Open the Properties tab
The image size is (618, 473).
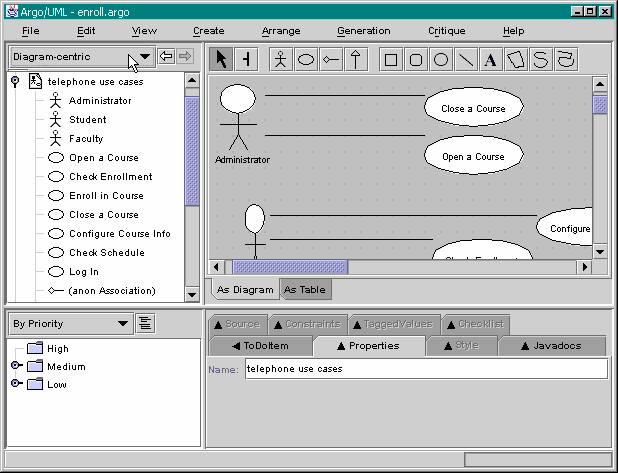(369, 346)
